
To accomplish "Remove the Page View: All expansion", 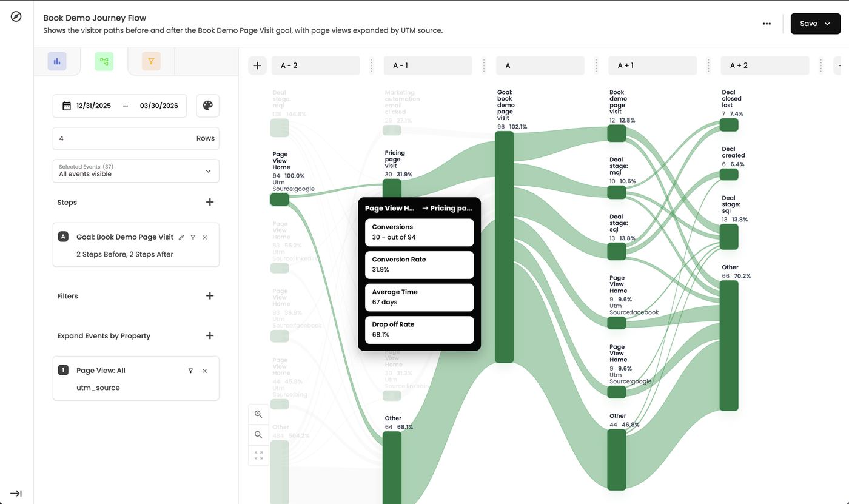I will pos(205,371).
